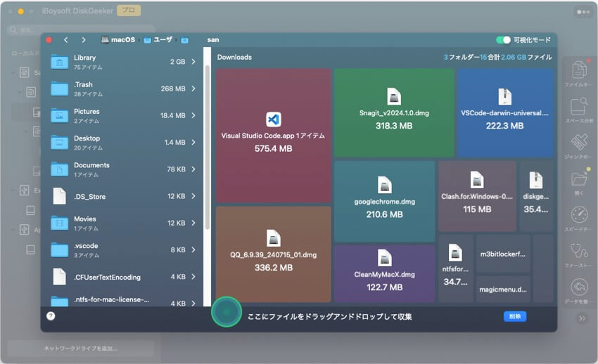Toggle the 可視化モード switch

[503, 40]
